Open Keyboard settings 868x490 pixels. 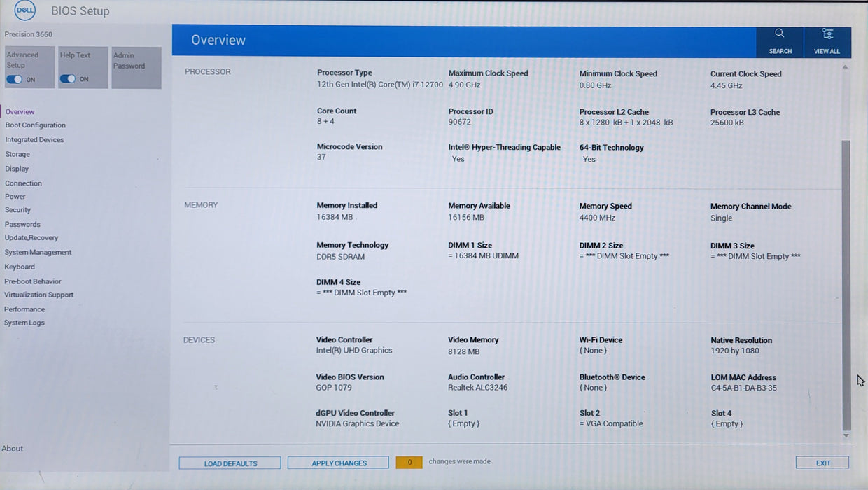20,267
